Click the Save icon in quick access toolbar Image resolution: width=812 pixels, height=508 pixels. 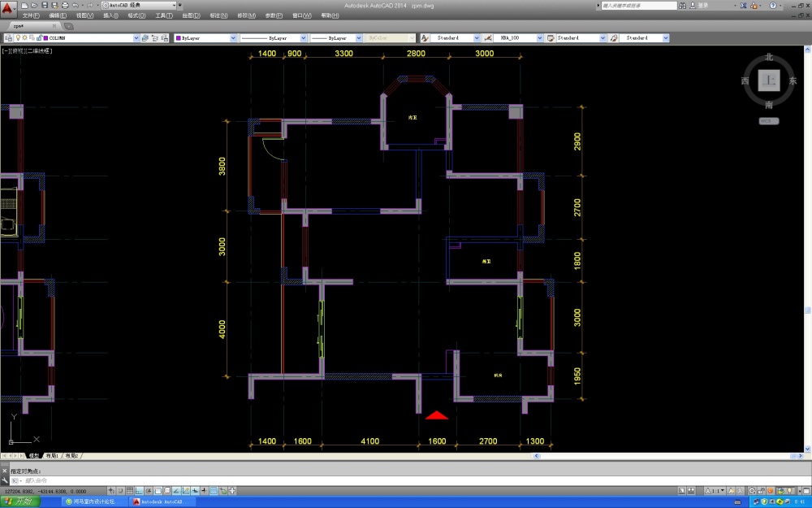click(44, 5)
